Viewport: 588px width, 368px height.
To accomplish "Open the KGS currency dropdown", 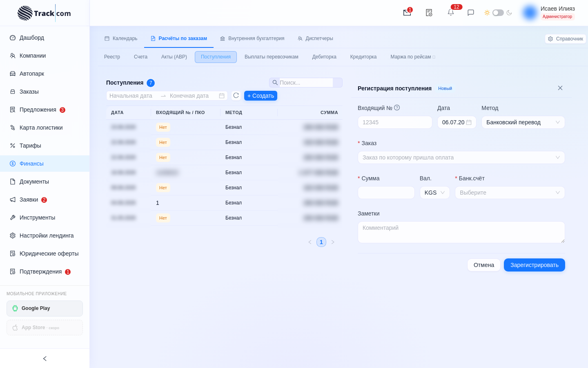I will coord(435,193).
